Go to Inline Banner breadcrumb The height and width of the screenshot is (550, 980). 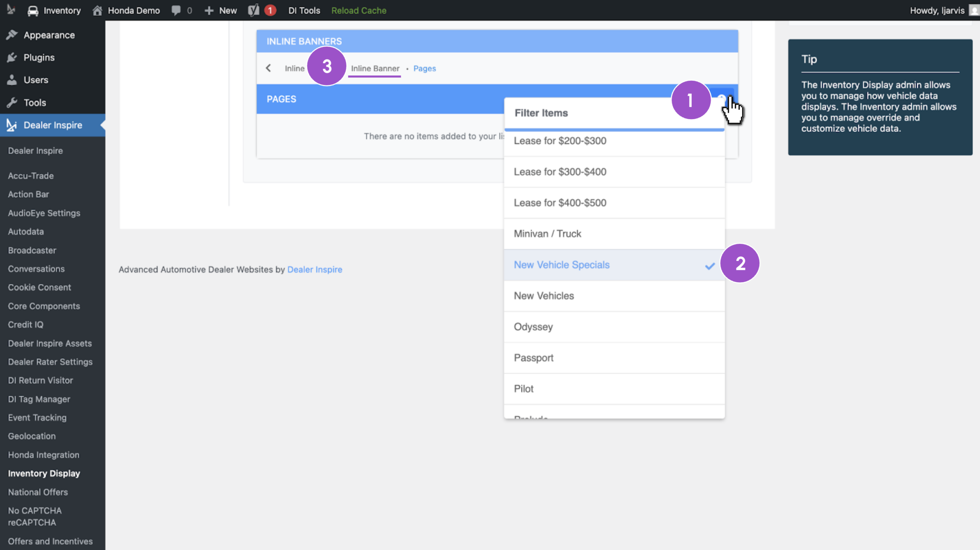[x=375, y=68]
